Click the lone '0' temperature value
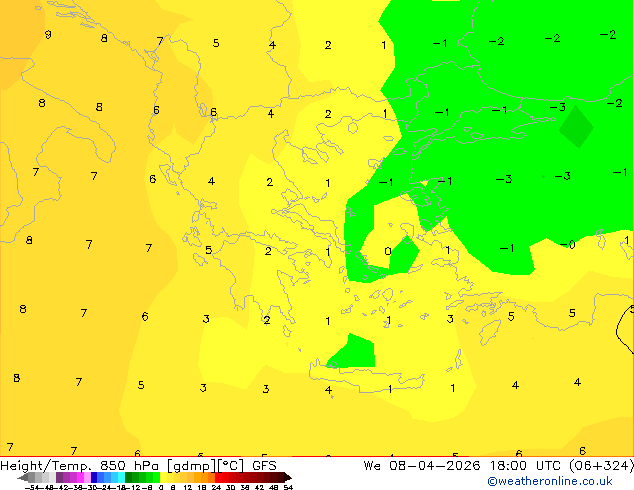Screen dimensions: 634x490 click(388, 251)
